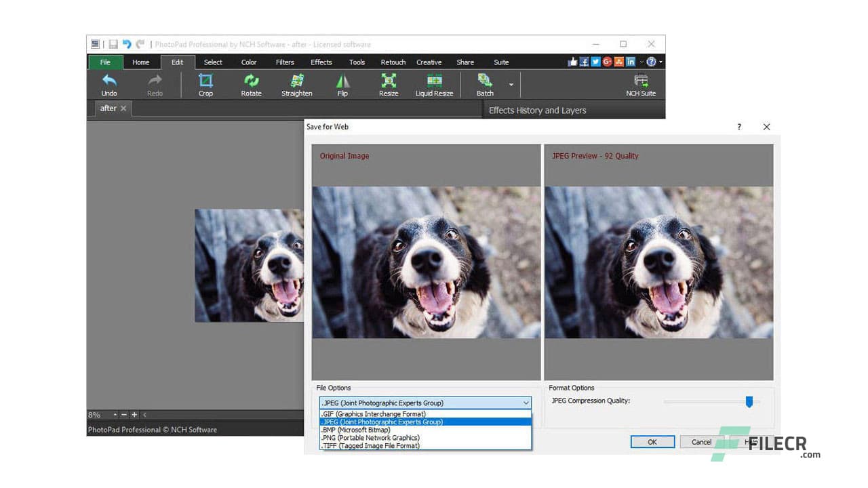Expand the Batch dropdown arrow

click(x=511, y=85)
